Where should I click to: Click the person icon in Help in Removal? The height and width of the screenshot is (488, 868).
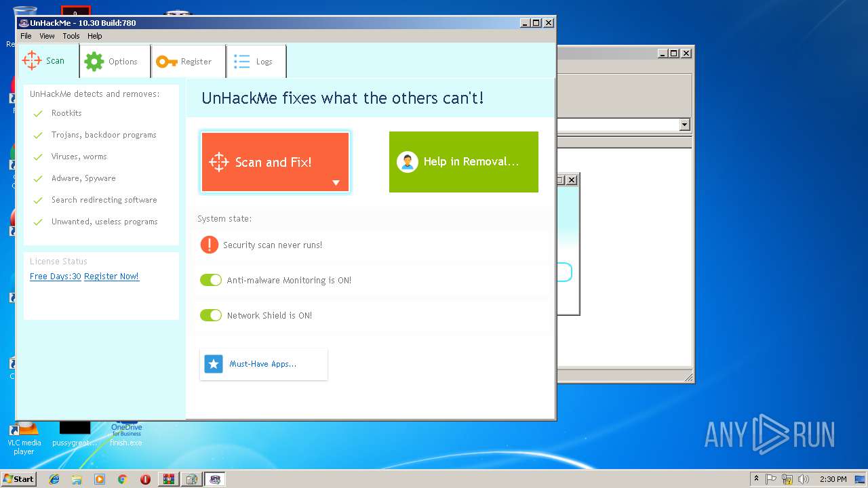[408, 162]
